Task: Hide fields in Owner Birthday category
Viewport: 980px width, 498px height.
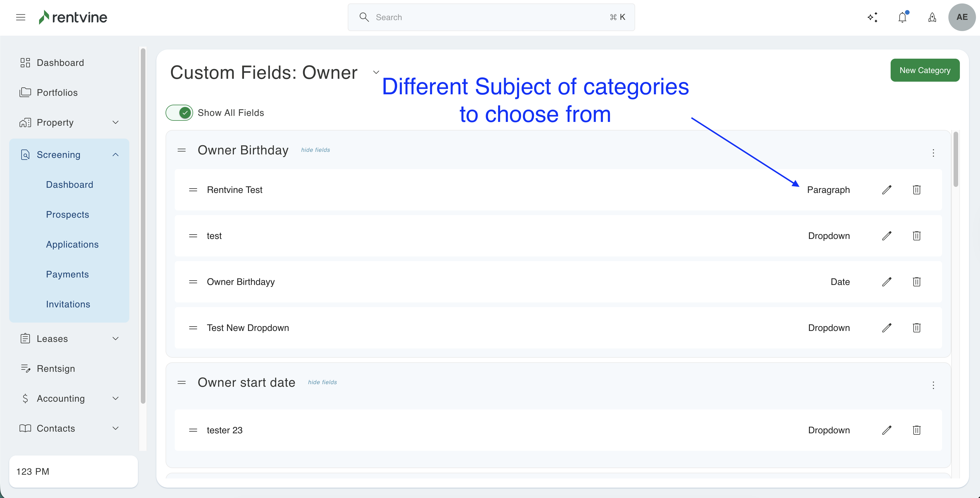Action: point(315,150)
